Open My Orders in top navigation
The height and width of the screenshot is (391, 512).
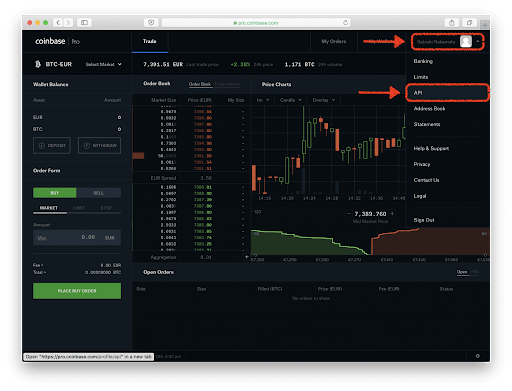coord(334,41)
